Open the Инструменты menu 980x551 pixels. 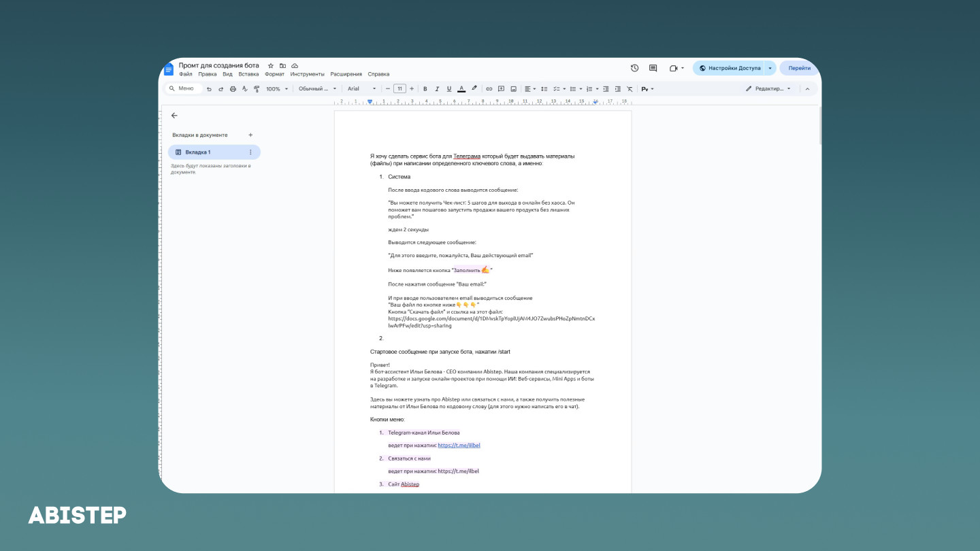pyautogui.click(x=307, y=74)
